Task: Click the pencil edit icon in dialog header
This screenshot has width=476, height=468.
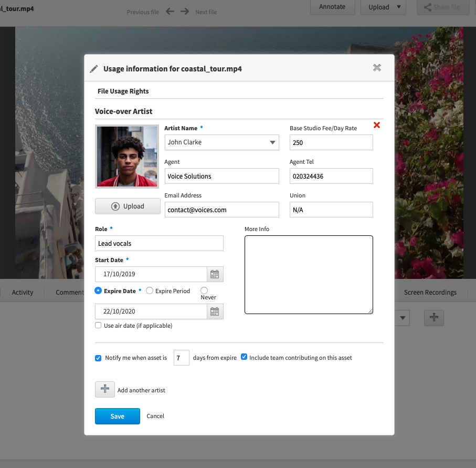Action: click(x=94, y=69)
